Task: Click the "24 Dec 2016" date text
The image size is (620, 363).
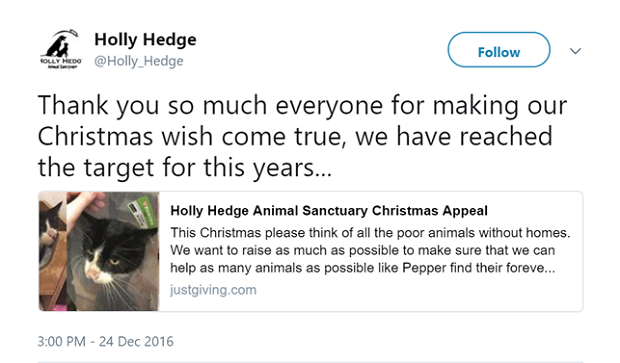Action: (x=136, y=341)
